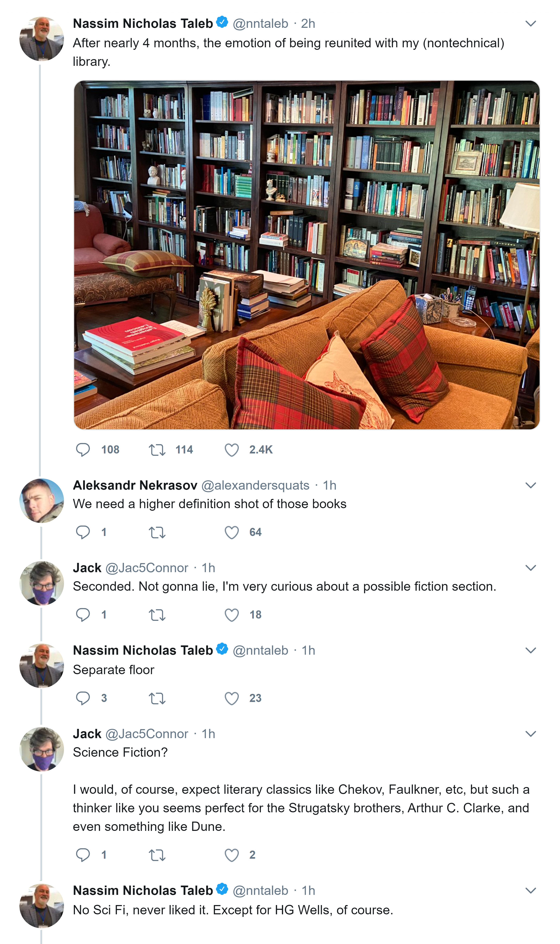Open more options for Taleb's library tweet
The width and height of the screenshot is (560, 944).
point(531,24)
